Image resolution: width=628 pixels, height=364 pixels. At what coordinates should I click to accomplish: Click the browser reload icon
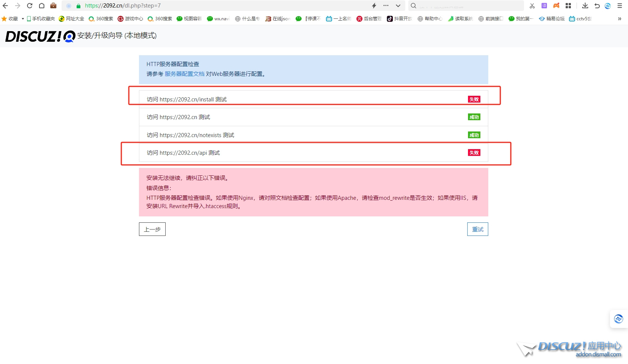[30, 6]
